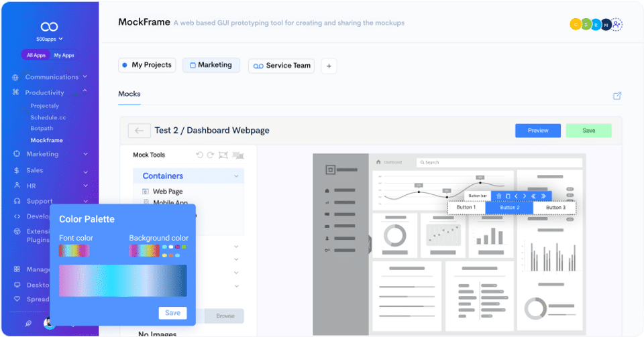Click the open in new window icon

tap(617, 96)
